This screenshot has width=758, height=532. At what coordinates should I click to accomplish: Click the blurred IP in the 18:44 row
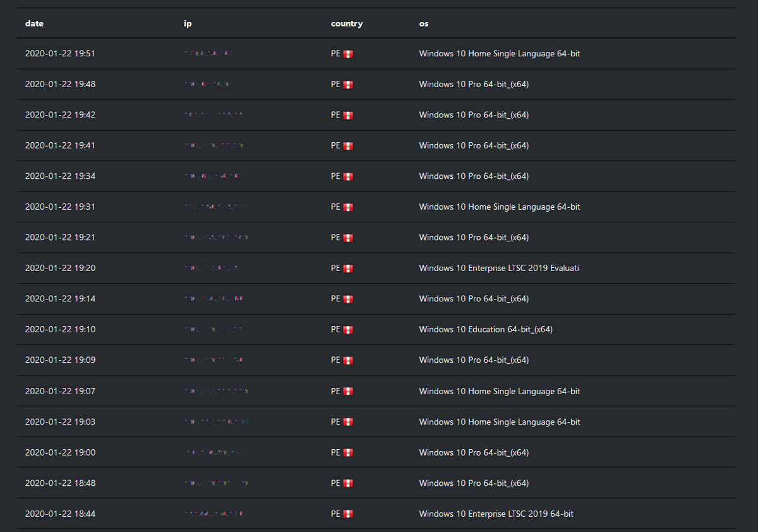click(x=214, y=514)
